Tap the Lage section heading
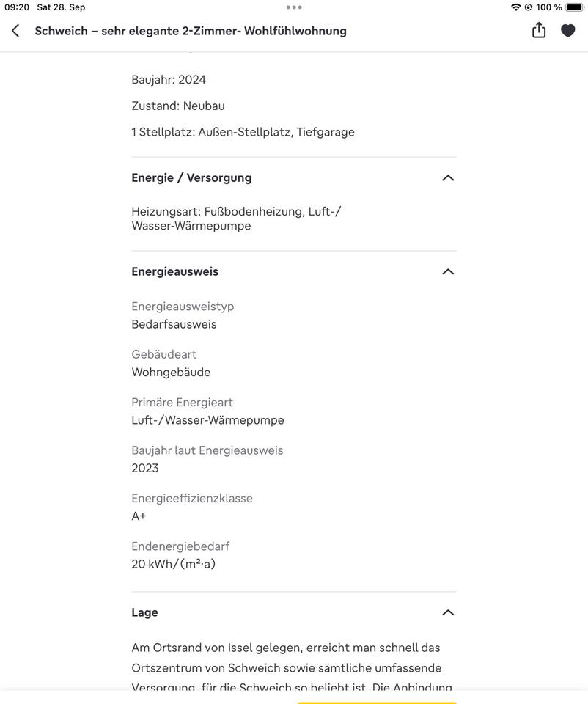Viewport: 588px width, 704px height. pos(145,613)
